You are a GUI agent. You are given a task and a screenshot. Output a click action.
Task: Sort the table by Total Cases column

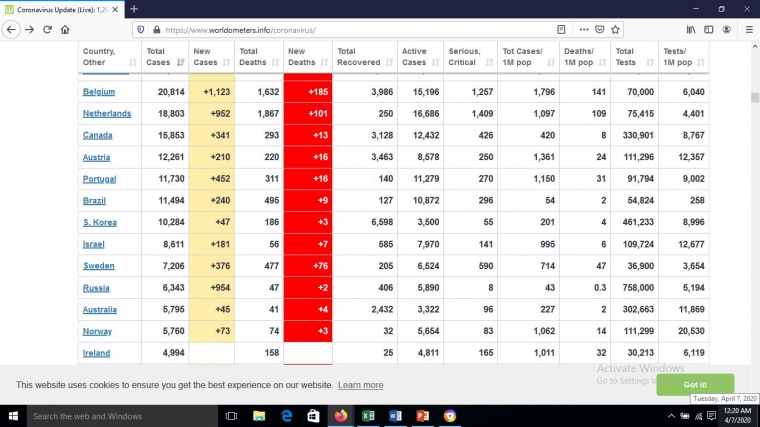pos(164,56)
